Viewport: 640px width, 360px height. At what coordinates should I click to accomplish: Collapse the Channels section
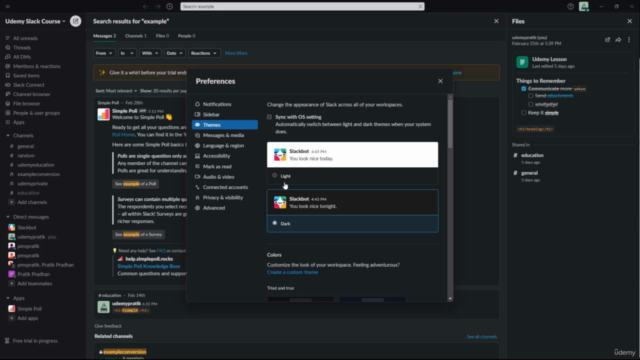point(8,136)
